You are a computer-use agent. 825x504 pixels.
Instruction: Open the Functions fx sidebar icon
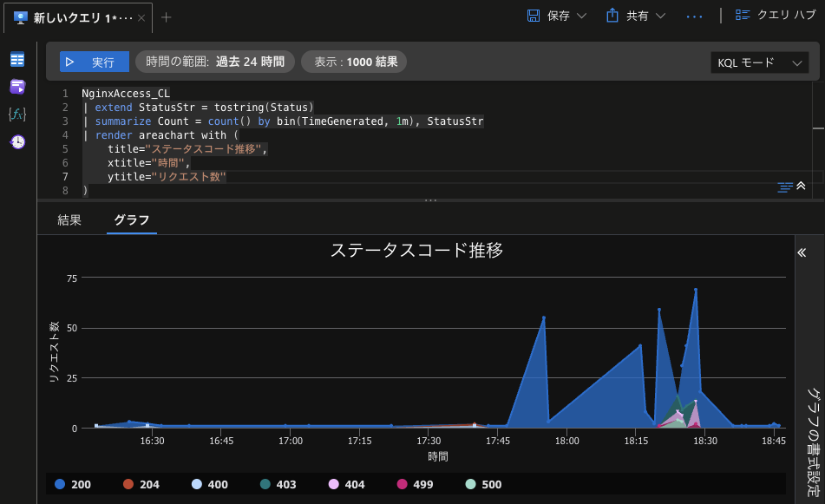pos(17,114)
